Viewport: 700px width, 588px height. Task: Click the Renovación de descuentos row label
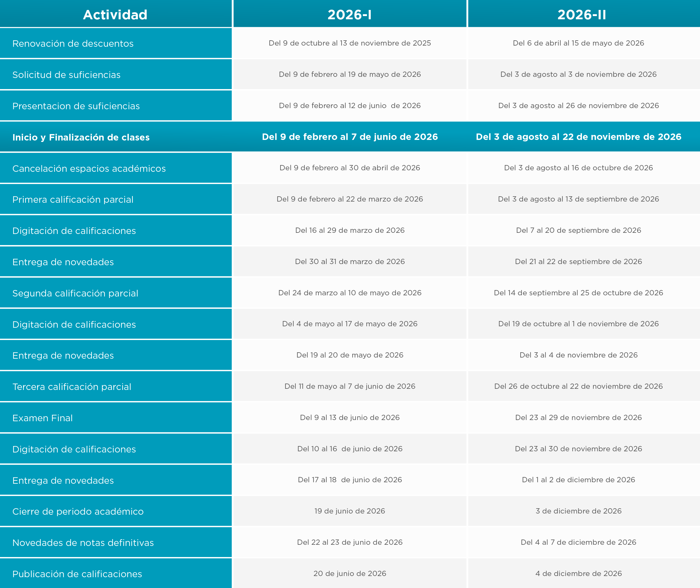click(x=73, y=44)
